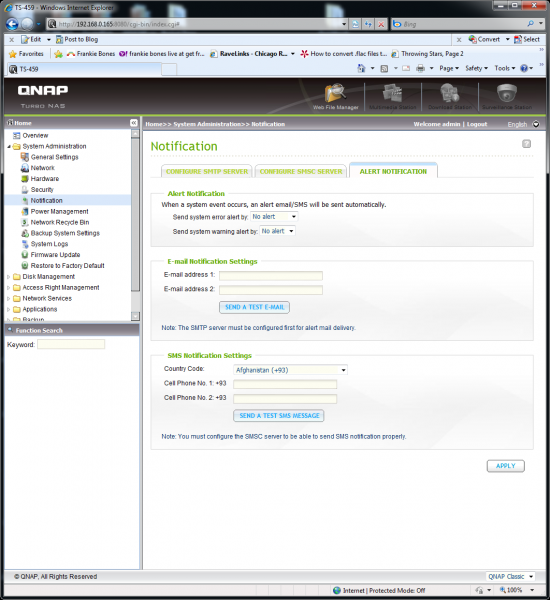This screenshot has height=600, width=550.
Task: Click E-mail address 1 input field
Action: 271,276
